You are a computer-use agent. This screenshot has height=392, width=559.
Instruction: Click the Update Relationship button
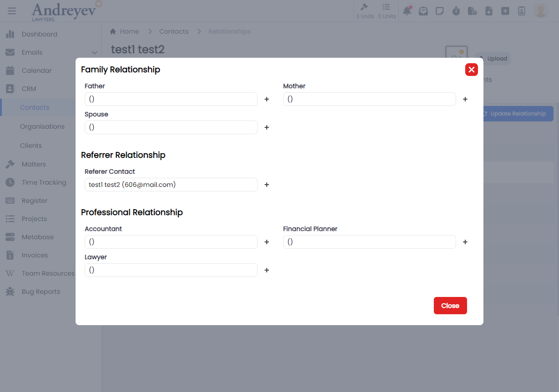click(x=514, y=114)
